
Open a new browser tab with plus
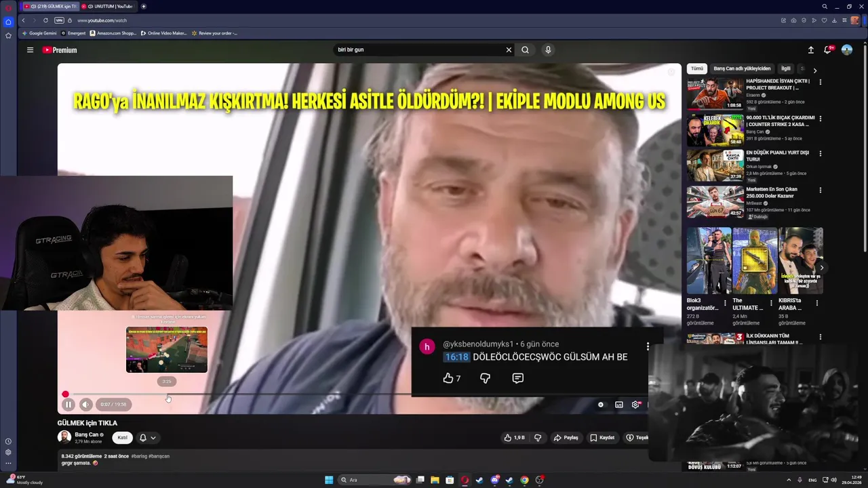tap(143, 6)
